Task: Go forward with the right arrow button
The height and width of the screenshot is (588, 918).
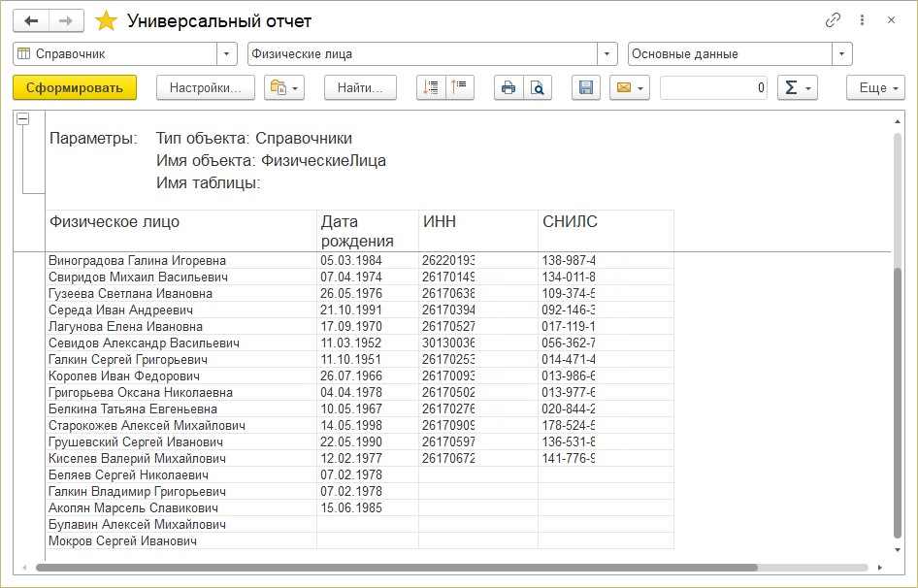Action: pos(66,21)
